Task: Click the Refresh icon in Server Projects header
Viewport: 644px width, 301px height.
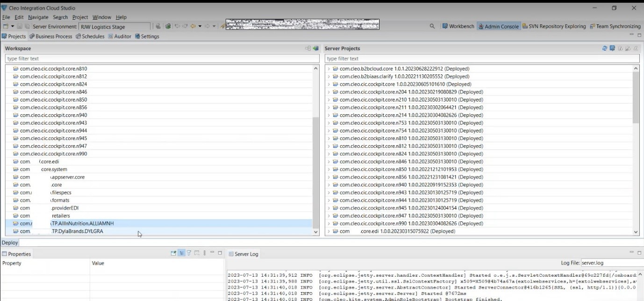Action: click(605, 49)
